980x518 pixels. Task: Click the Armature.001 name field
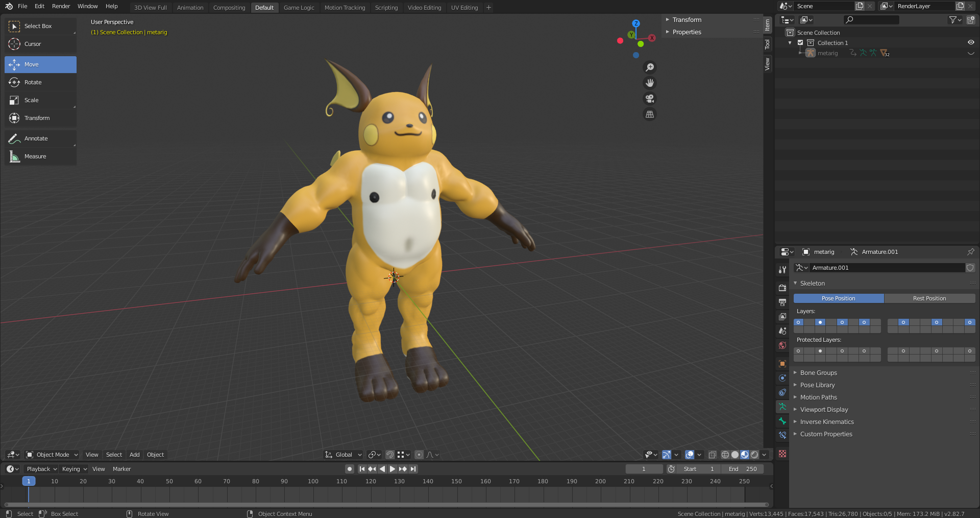(x=887, y=268)
